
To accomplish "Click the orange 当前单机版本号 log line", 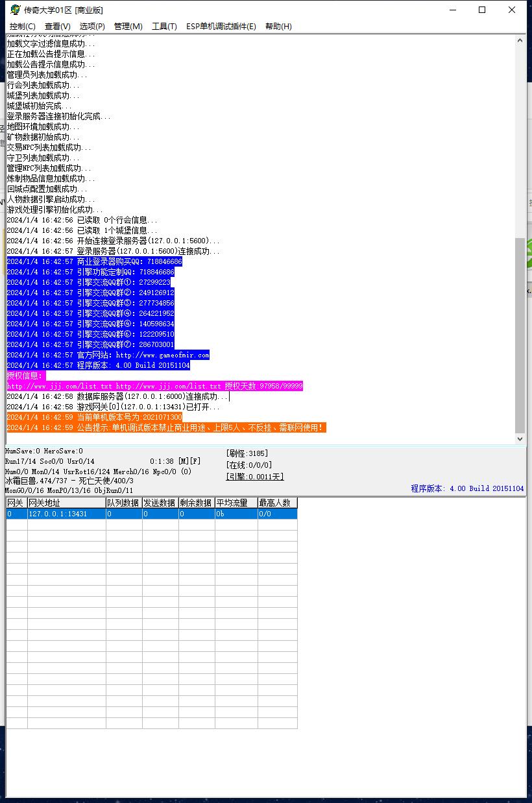I will [x=94, y=417].
